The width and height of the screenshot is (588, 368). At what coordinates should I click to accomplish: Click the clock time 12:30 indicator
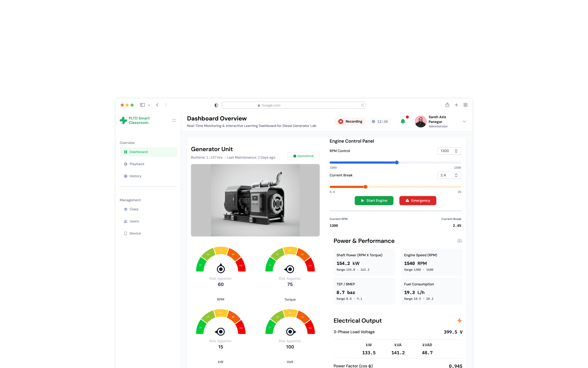pyautogui.click(x=380, y=121)
